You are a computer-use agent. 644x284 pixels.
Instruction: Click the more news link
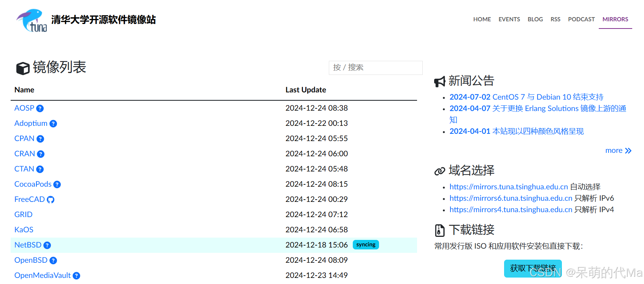tap(618, 151)
